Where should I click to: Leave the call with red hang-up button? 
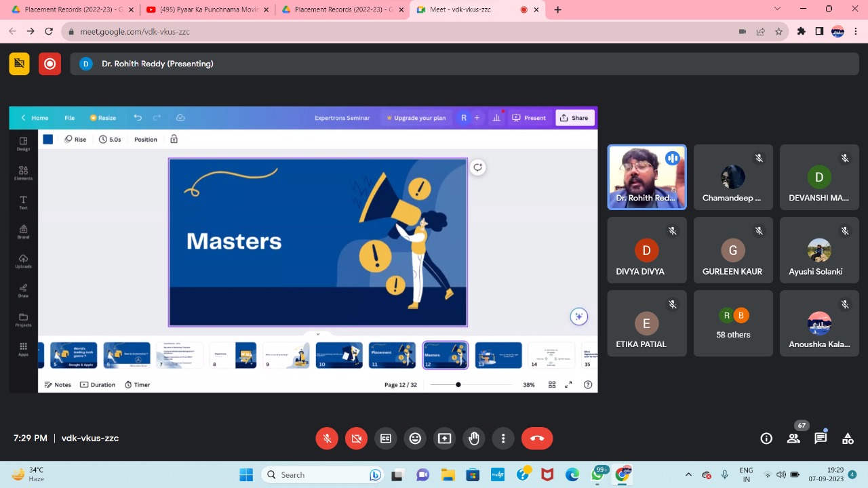[x=537, y=439]
